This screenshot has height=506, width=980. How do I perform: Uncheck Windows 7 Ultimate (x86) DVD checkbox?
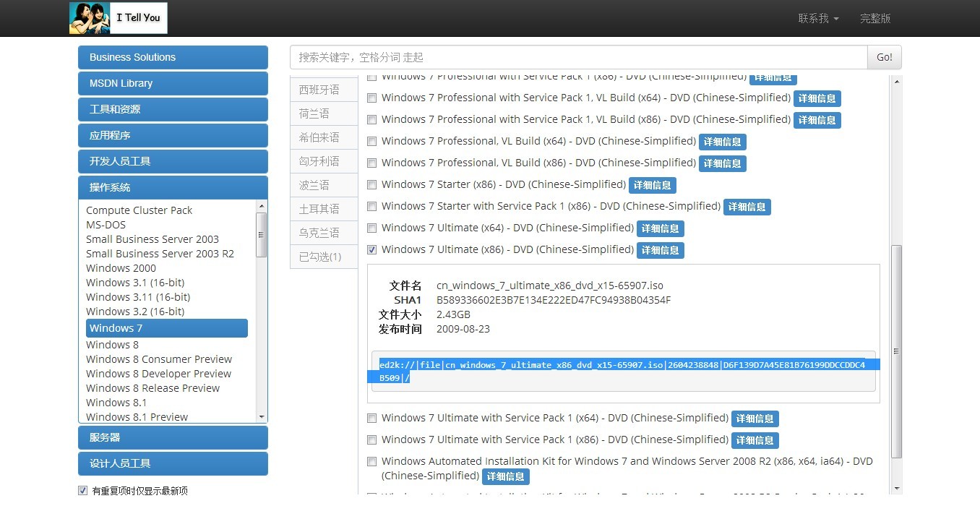[x=372, y=249]
